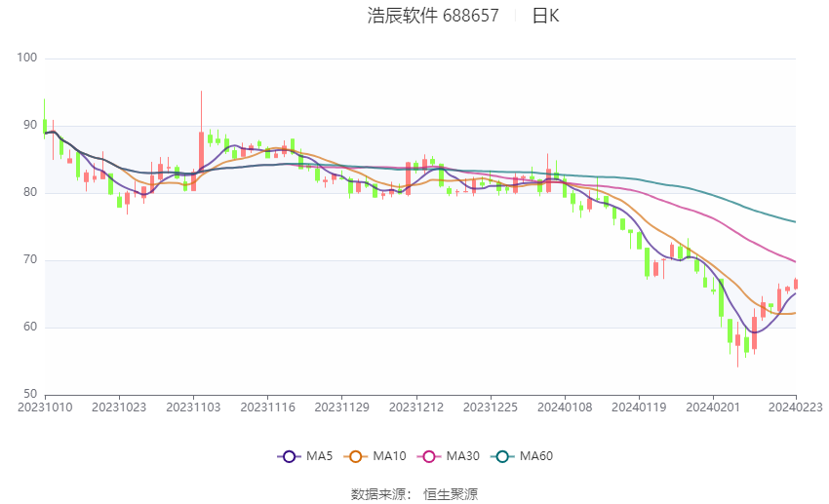Click the 日K label in title
The image size is (829, 504).
(545, 16)
